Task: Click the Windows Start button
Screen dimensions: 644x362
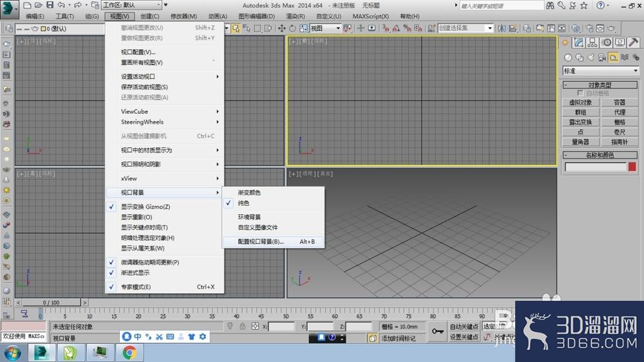Action: tap(12, 353)
